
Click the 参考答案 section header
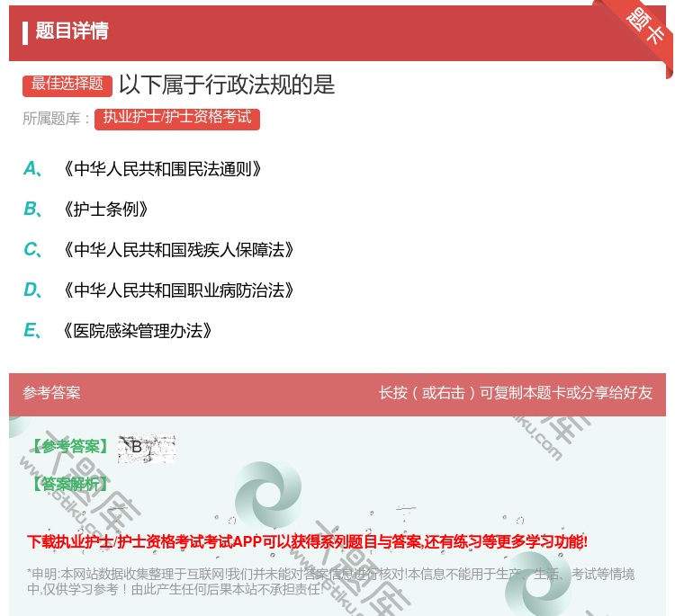pos(51,393)
